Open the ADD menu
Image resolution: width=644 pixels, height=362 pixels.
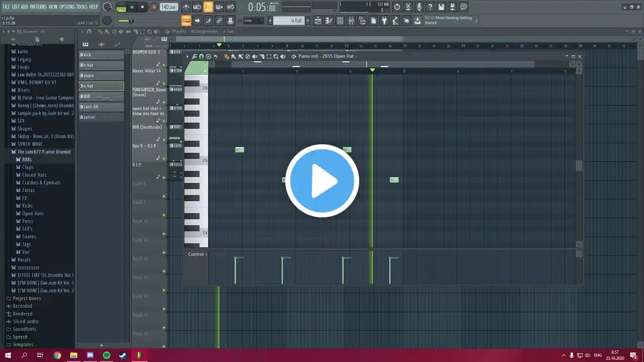pos(24,7)
